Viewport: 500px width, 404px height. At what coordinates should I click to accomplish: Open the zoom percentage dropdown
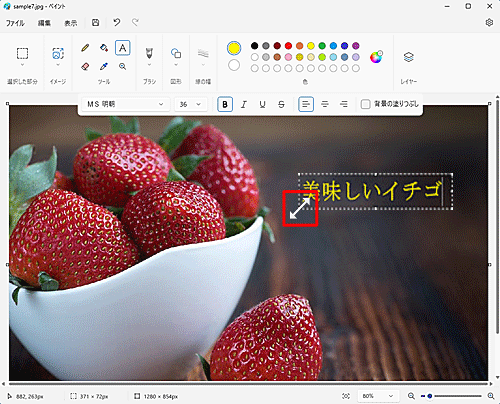[x=377, y=396]
